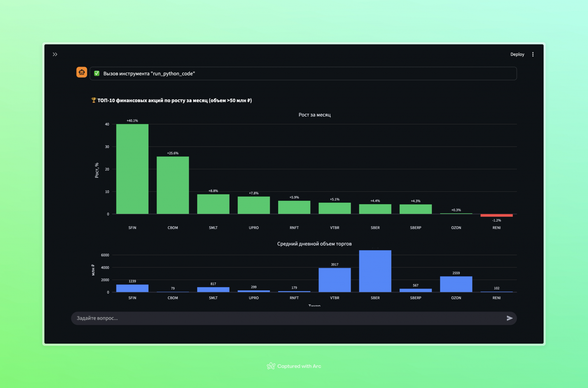Click the chart title "Рост за месяц"
Image resolution: width=588 pixels, height=388 pixels.
tap(315, 115)
